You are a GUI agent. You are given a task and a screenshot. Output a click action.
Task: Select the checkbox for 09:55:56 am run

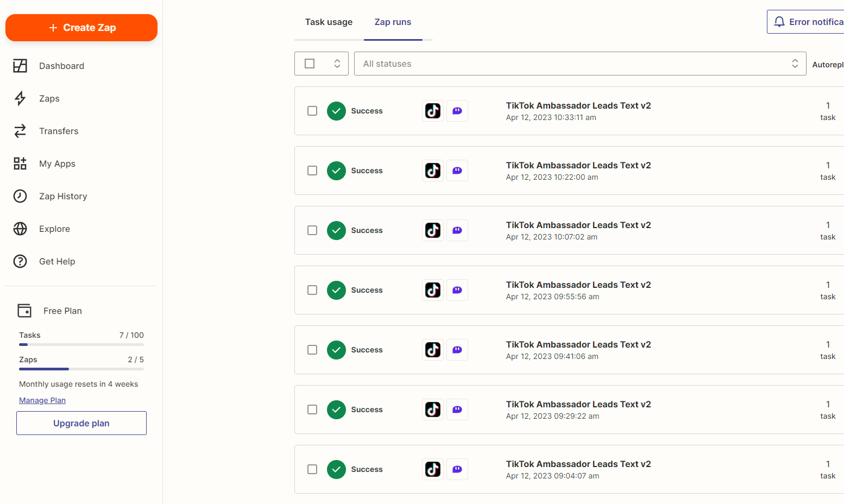point(312,290)
